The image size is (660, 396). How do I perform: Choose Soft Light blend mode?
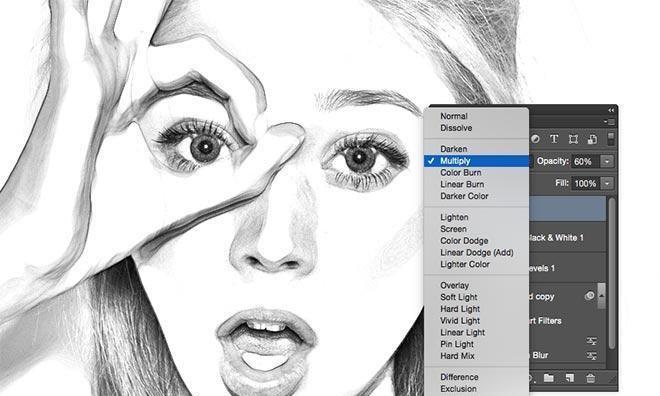pyautogui.click(x=476, y=297)
